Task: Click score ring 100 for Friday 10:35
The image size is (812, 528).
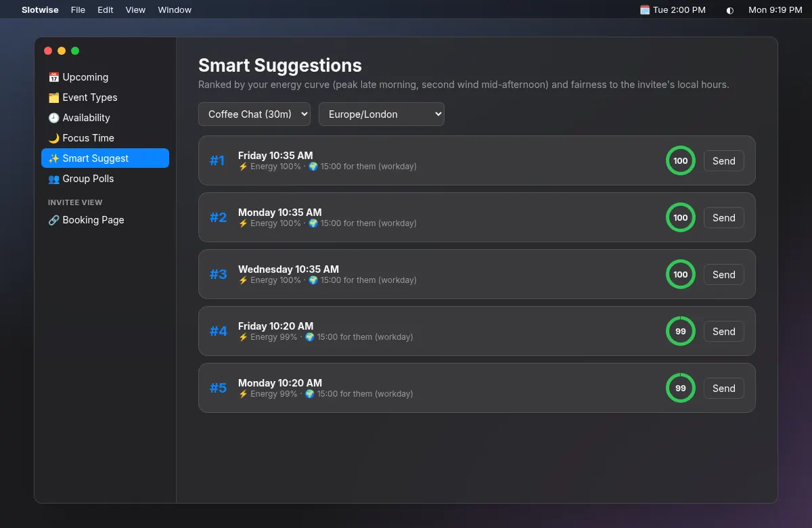Action: [681, 161]
